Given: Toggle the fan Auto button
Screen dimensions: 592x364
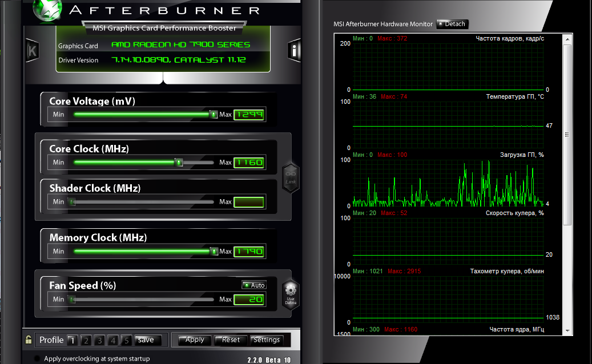Looking at the screenshot, I should tap(254, 285).
